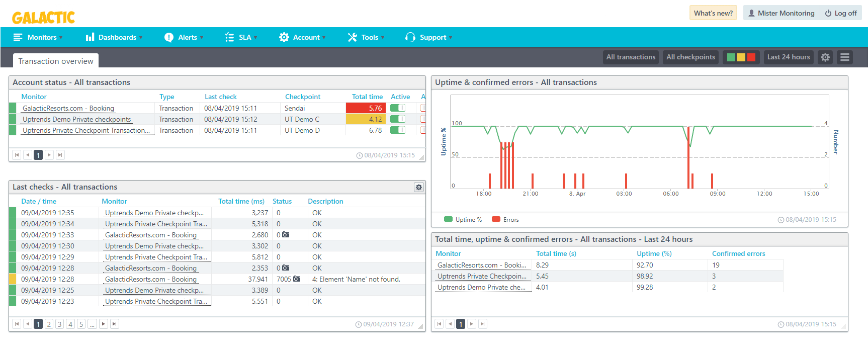868x352 pixels.
Task: Open Uptrends Private Checkpoin... link in Total time table
Action: 482,276
